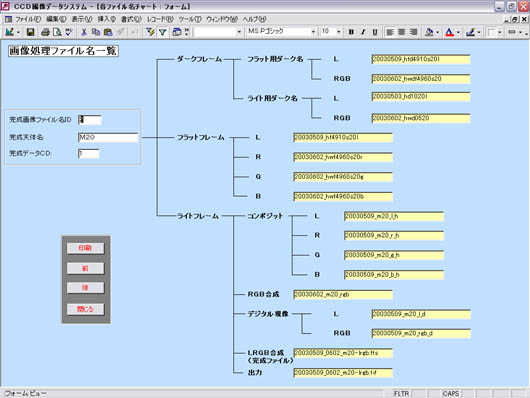Select the LRGB合成 field ending lrgb.fts
This screenshot has height=398, width=530.
tap(343, 353)
